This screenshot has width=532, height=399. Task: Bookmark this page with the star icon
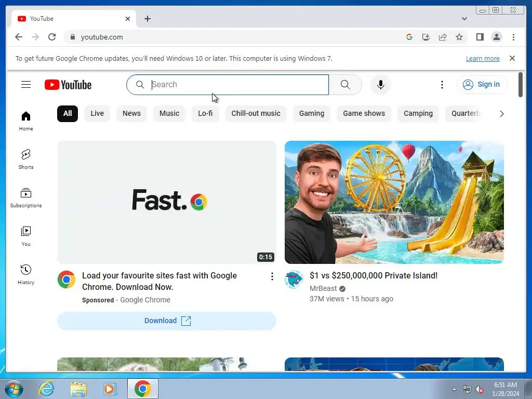[459, 37]
